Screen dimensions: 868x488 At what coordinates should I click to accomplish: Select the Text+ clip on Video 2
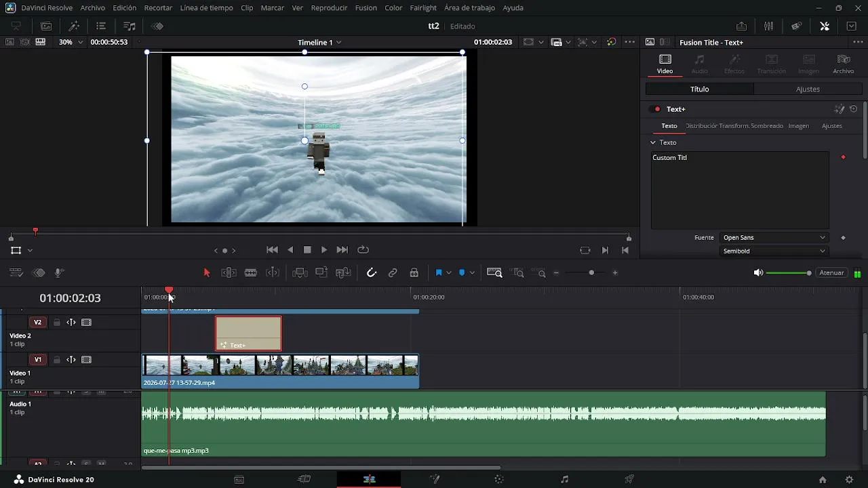248,333
